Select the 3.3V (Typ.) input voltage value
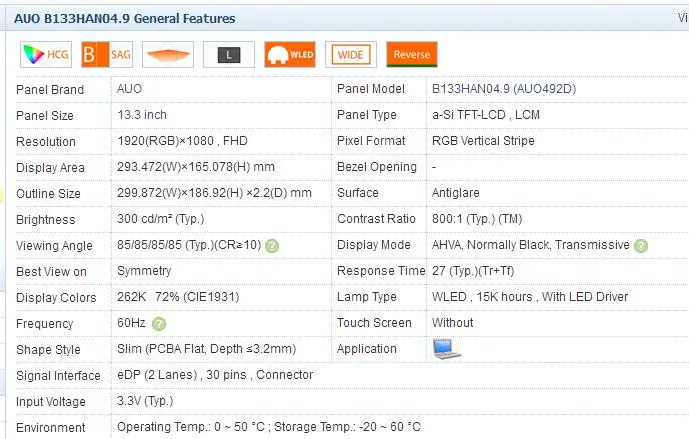This screenshot has width=689, height=439. click(145, 401)
